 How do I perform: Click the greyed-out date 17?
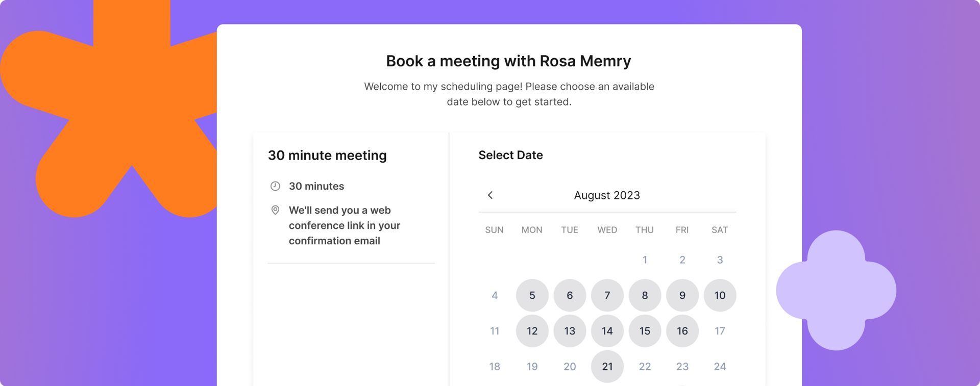point(720,331)
